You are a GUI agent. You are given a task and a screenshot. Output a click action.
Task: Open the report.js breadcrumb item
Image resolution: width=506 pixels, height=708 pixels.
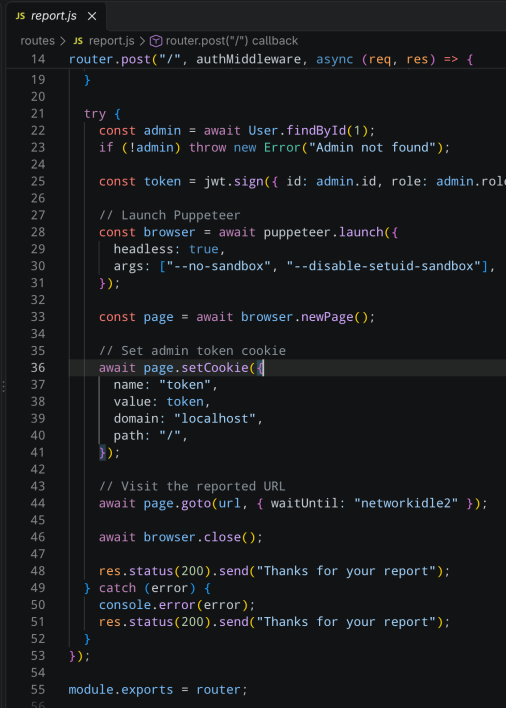111,41
